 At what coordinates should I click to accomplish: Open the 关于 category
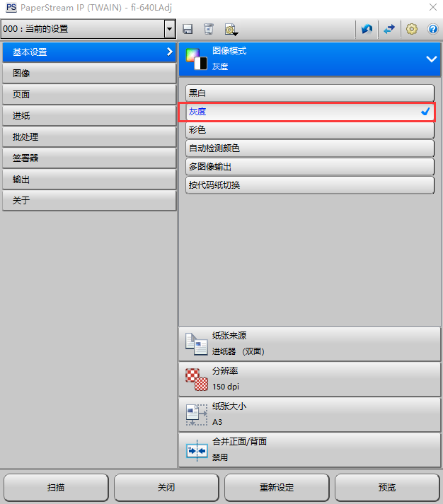tap(89, 201)
